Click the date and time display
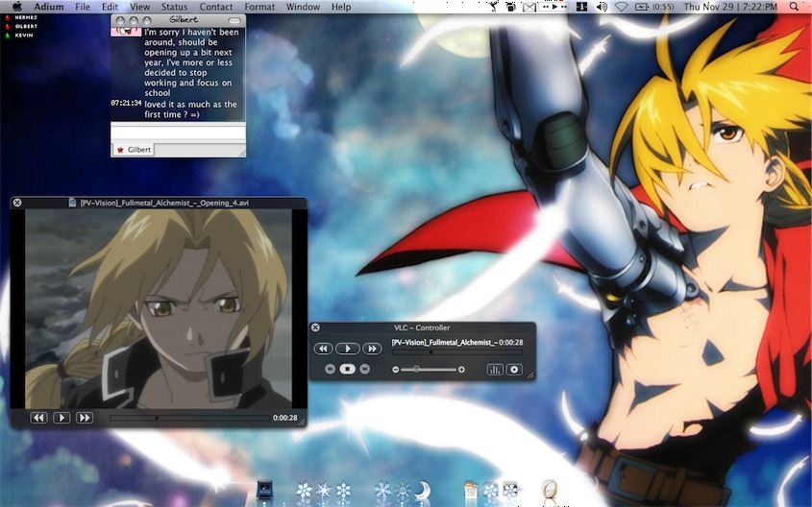The image size is (812, 507). pyautogui.click(x=730, y=7)
